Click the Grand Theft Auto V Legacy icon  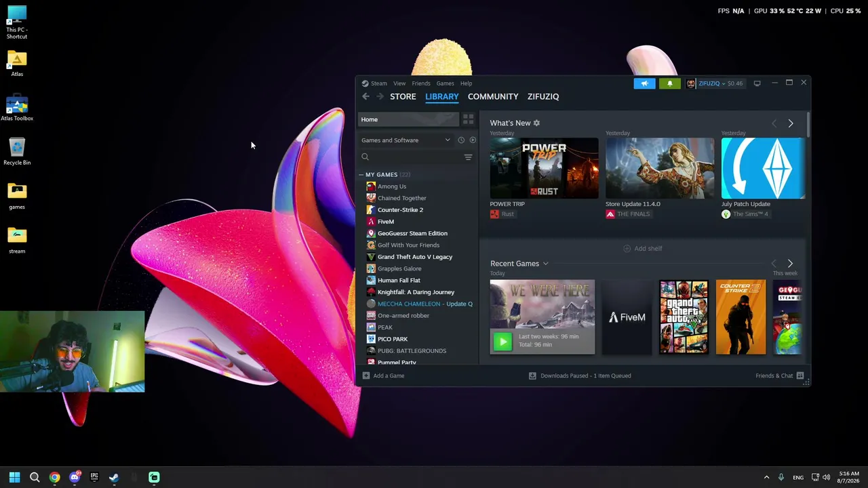[371, 257]
